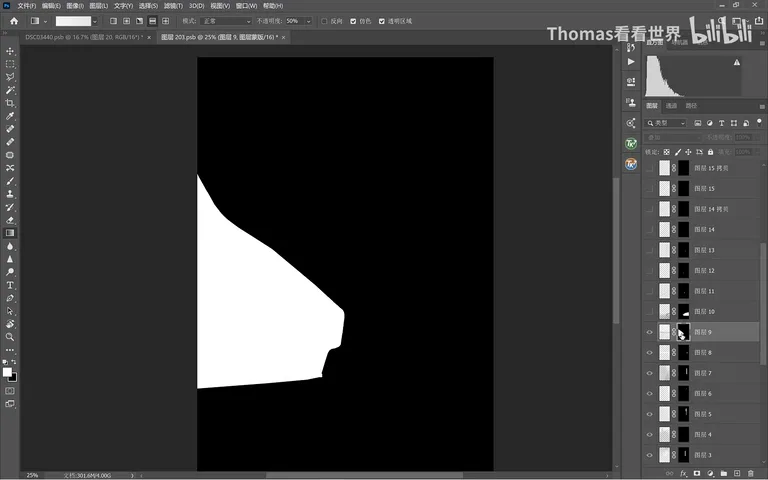Show layer 图层 10 visibility box
Viewport: 768px width, 480px height.
coord(649,312)
